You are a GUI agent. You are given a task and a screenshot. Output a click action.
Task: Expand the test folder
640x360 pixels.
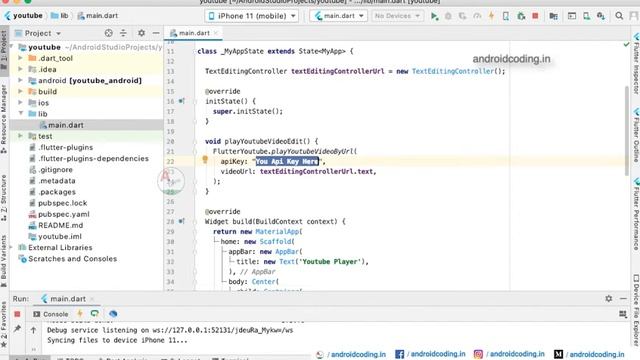click(20, 136)
